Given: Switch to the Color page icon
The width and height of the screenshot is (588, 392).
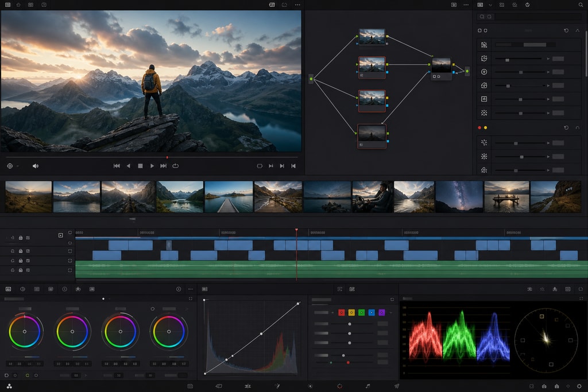Looking at the screenshot, I should [x=339, y=386].
